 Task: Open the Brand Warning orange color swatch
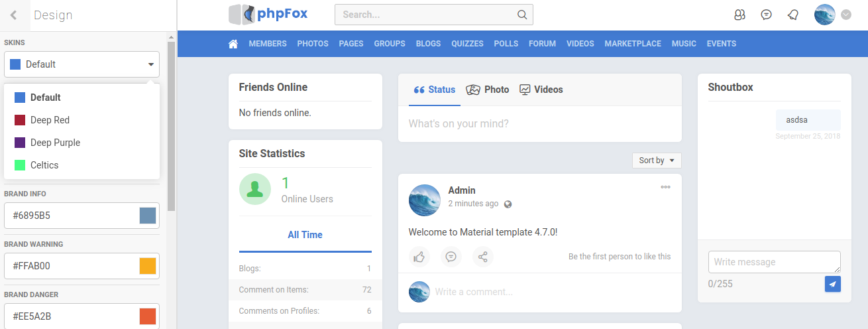[148, 266]
